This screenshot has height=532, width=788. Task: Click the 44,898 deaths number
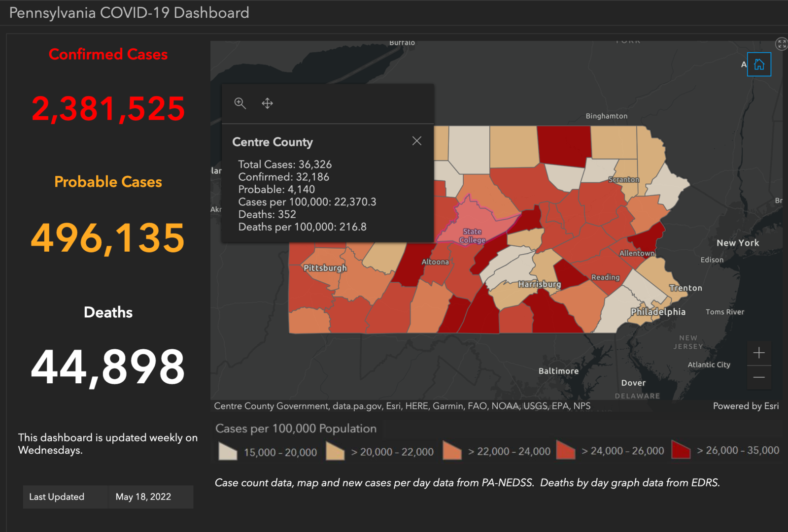[108, 367]
